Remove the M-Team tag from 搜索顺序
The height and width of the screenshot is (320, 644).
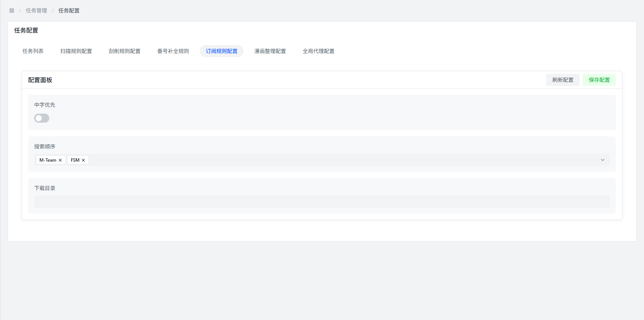[x=60, y=160]
